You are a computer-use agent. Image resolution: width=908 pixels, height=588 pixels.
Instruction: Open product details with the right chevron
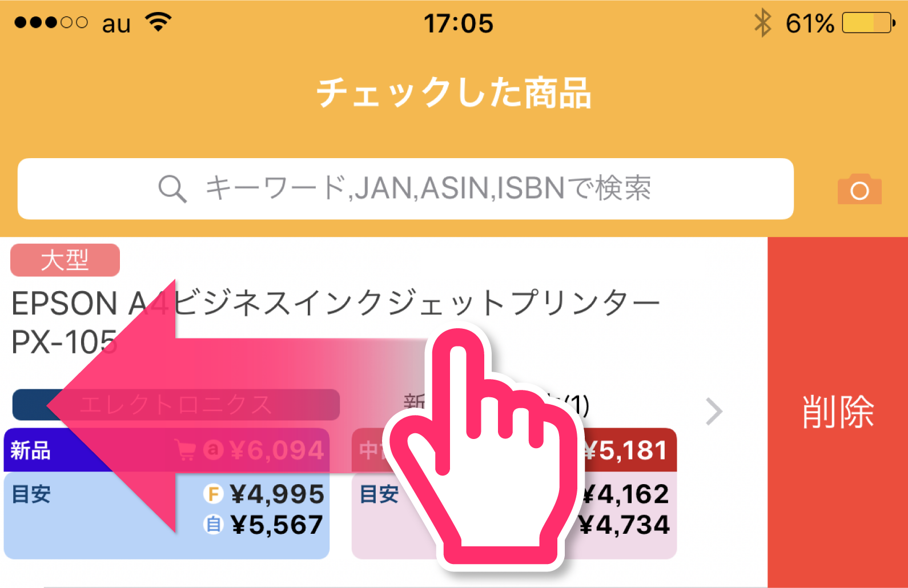point(714,412)
